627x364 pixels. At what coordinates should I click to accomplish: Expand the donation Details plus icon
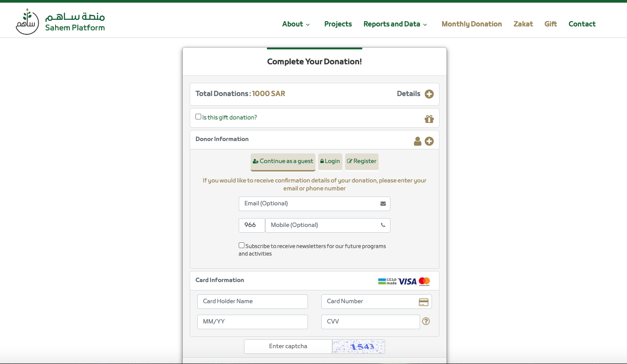click(429, 94)
